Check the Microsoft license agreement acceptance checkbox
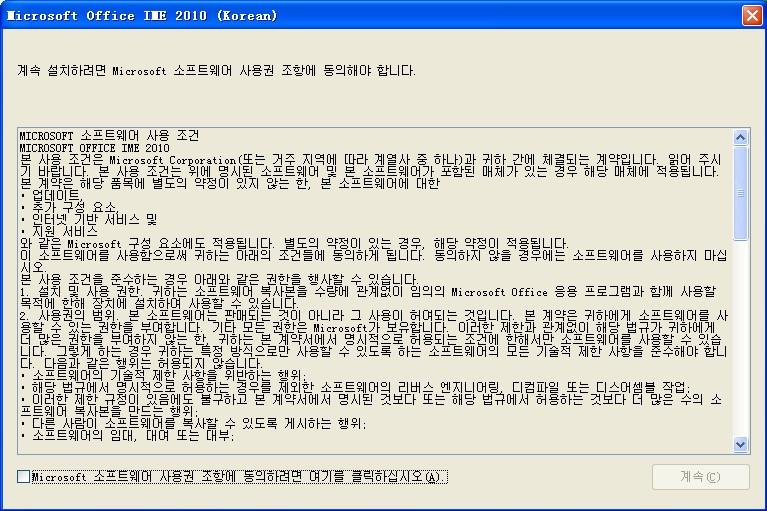767x511 pixels. pyautogui.click(x=23, y=476)
